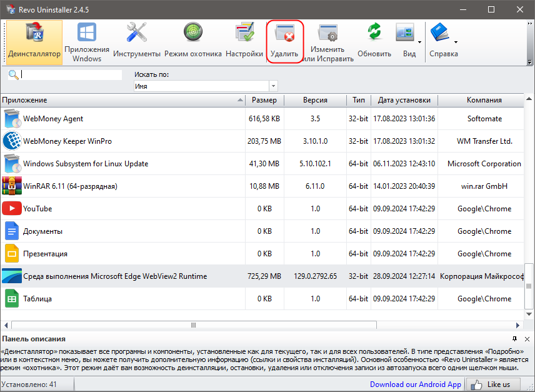Image resolution: width=535 pixels, height=392 pixels.
Task: Select the WebMoney Keeper WinPro entry
Action: coord(262,141)
